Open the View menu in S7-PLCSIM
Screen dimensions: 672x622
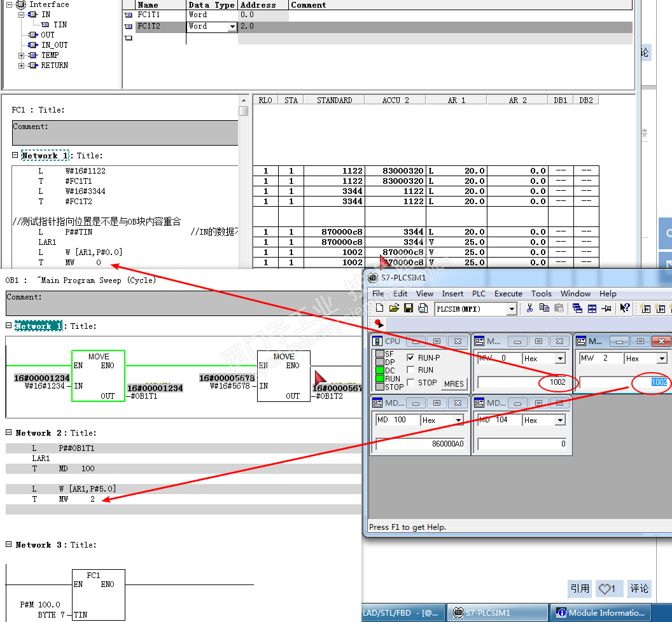(424, 293)
